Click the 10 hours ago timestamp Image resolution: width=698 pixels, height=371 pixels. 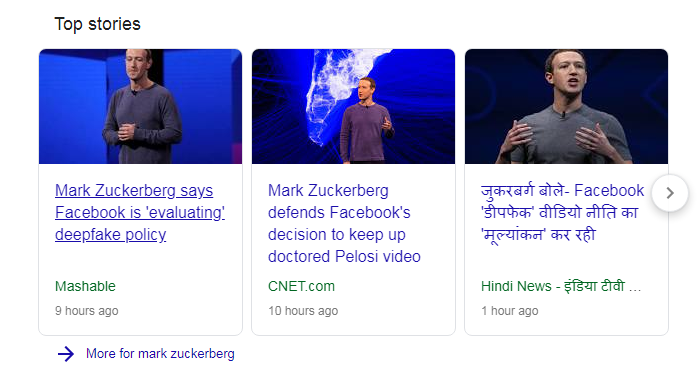click(303, 311)
